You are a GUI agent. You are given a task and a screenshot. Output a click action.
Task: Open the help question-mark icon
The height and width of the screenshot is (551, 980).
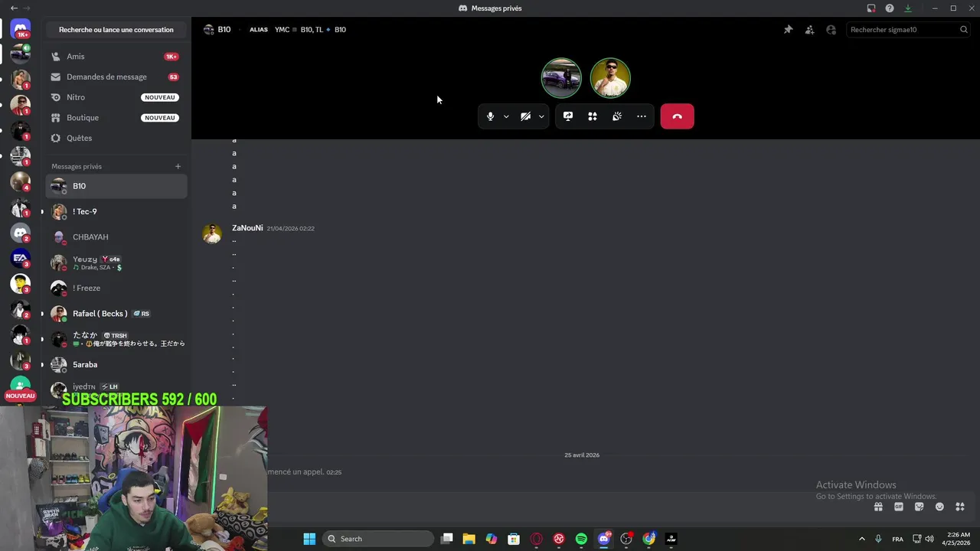click(890, 8)
